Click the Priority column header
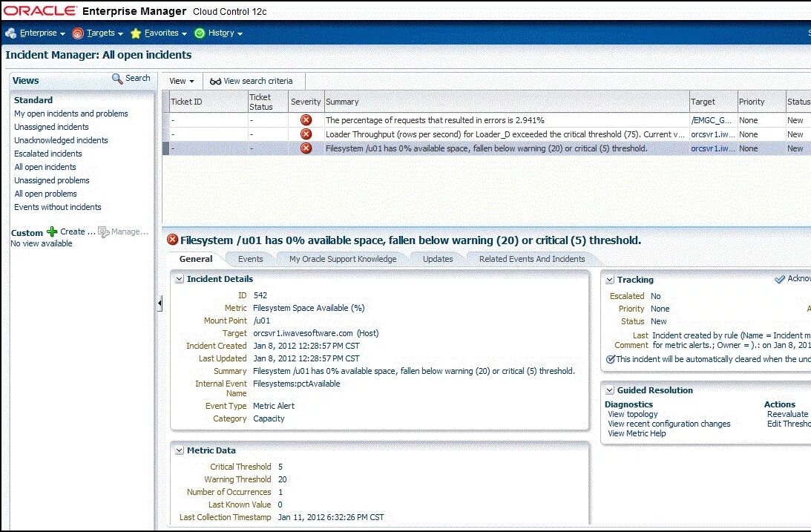 tap(761, 102)
